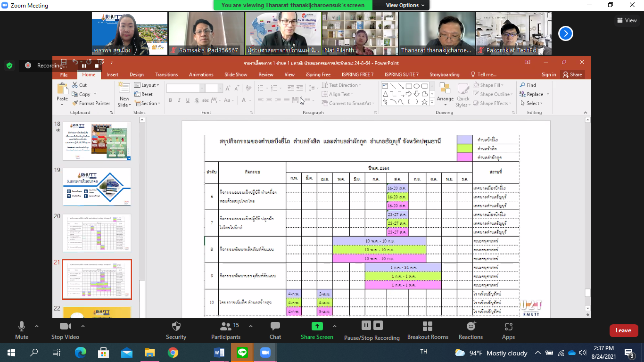The height and width of the screenshot is (362, 644).
Task: Open the Align Text dropdown
Action: click(338, 94)
